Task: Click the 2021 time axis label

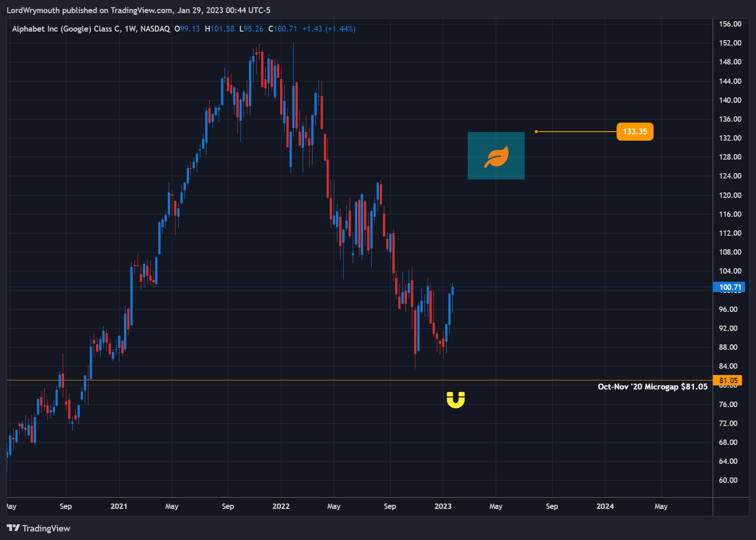Action: pos(119,506)
